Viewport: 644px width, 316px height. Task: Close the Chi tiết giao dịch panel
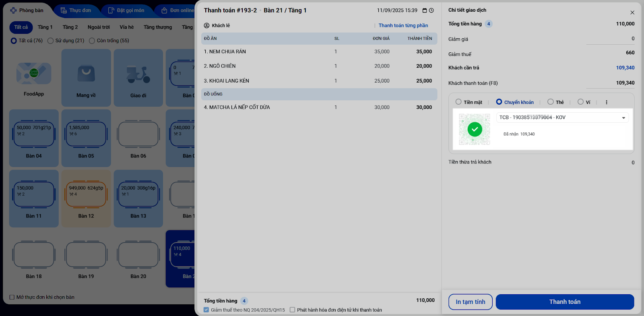pos(632,12)
